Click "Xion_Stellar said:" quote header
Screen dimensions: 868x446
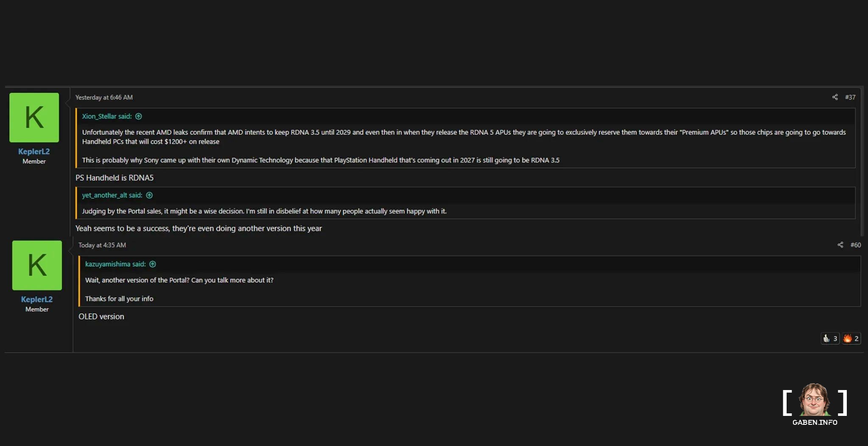tap(106, 117)
